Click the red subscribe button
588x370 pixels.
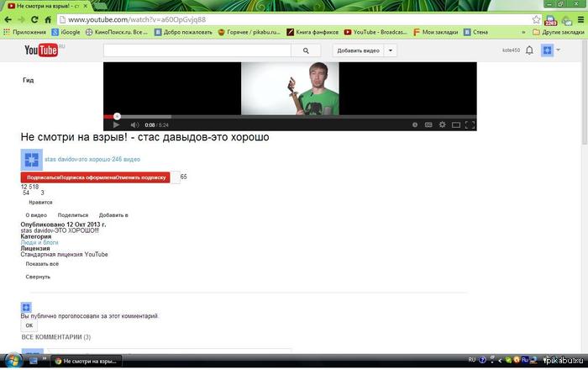pos(95,177)
